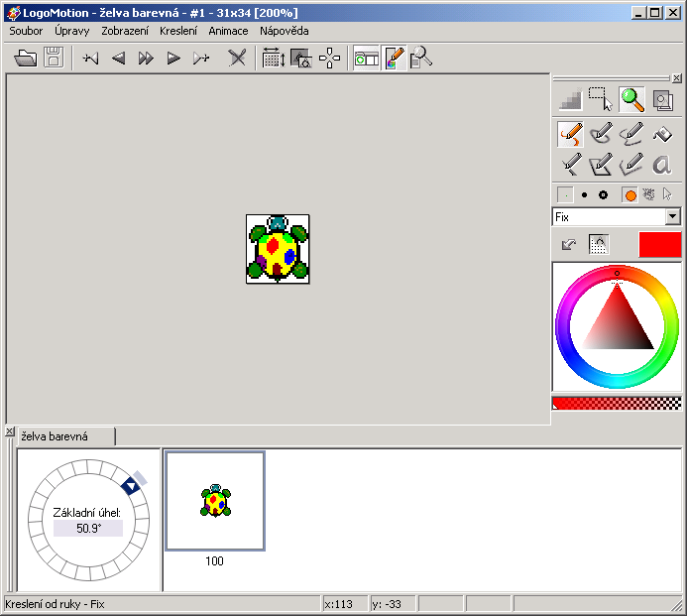Select the turtle frame thumbnail
The width and height of the screenshot is (687, 616).
(x=215, y=501)
